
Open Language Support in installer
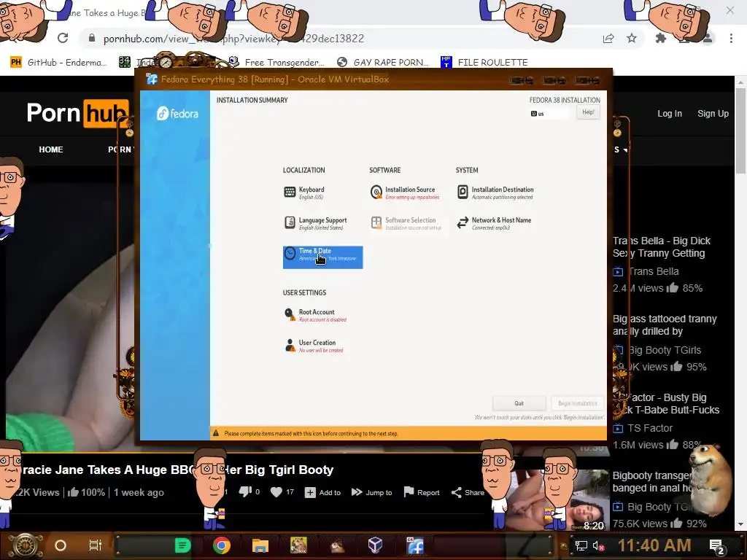(x=315, y=223)
